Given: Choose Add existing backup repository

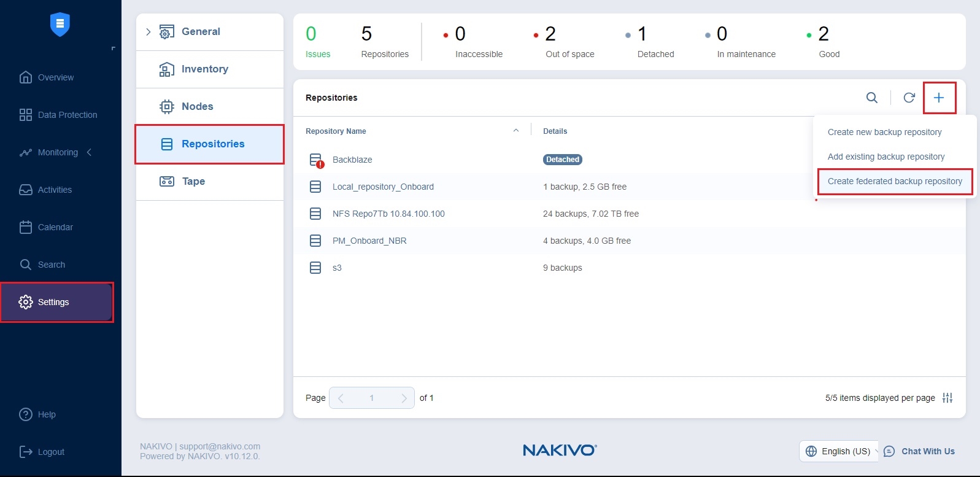Looking at the screenshot, I should [x=885, y=157].
